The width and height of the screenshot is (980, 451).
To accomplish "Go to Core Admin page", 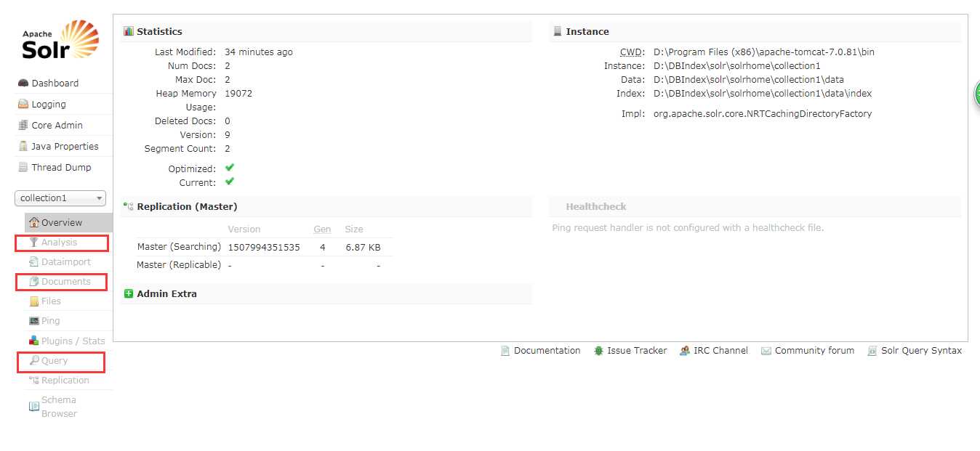I will click(x=64, y=125).
